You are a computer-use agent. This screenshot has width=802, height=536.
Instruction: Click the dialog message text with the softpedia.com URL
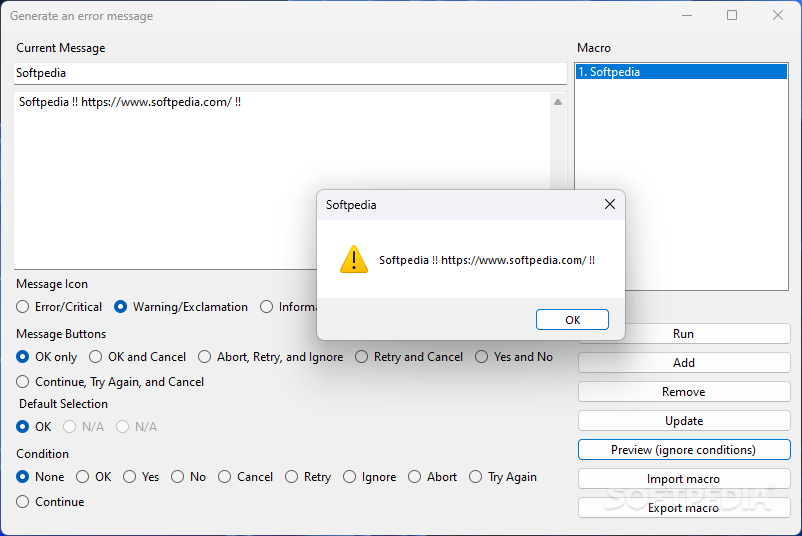(487, 260)
